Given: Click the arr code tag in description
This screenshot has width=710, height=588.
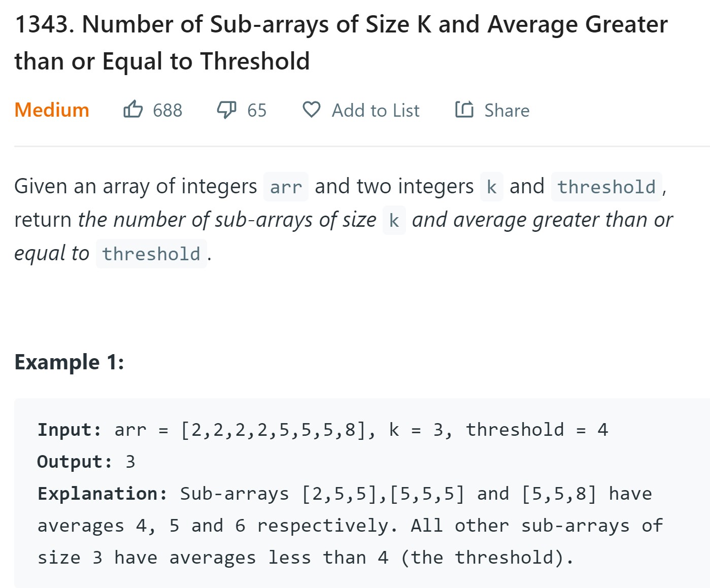Looking at the screenshot, I should coord(286,187).
